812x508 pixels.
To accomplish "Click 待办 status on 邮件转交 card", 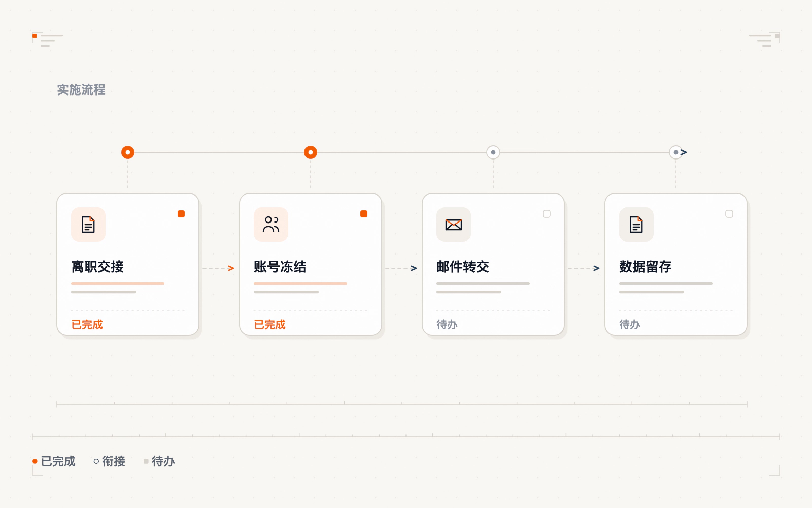I will pos(447,325).
